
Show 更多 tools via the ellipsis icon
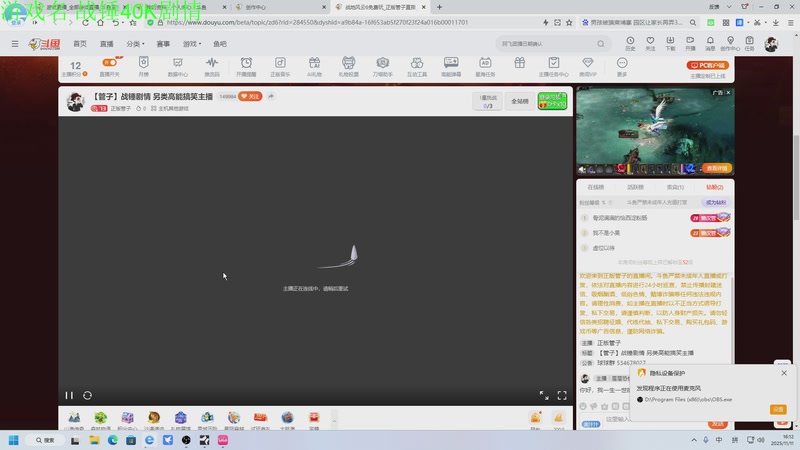pyautogui.click(x=622, y=63)
